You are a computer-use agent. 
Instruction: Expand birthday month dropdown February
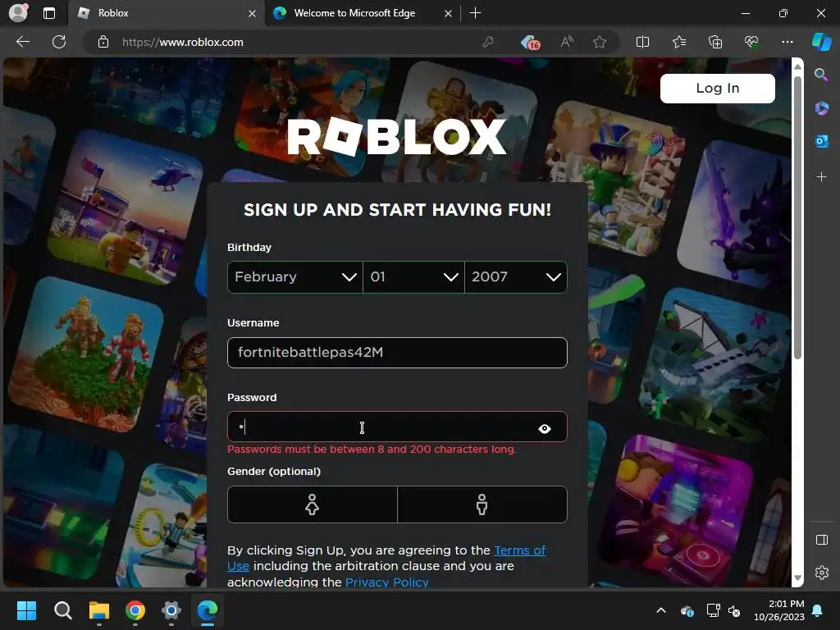(x=295, y=277)
